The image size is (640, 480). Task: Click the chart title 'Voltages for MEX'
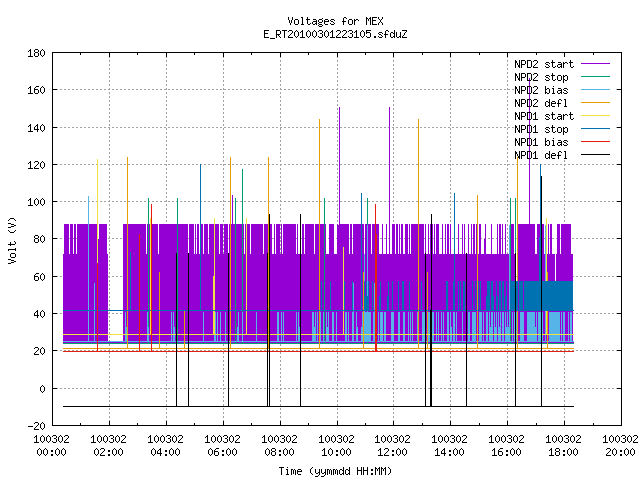pos(335,21)
